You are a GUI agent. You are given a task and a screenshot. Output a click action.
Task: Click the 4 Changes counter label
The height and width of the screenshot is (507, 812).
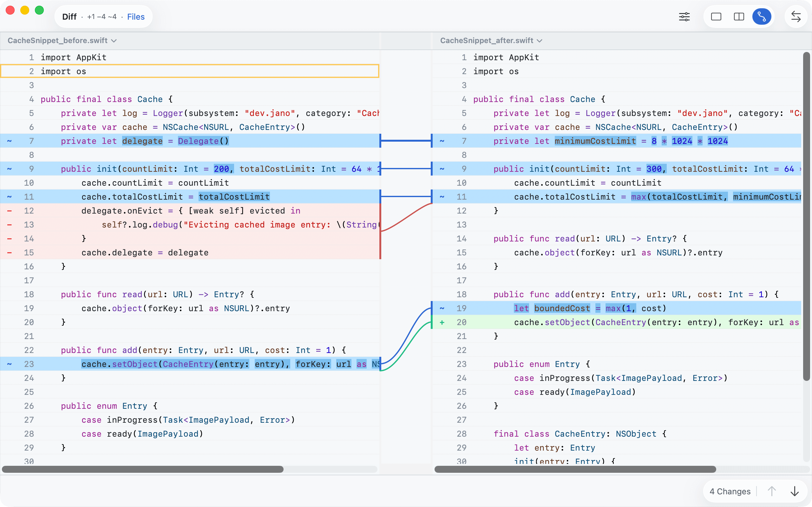[730, 491]
